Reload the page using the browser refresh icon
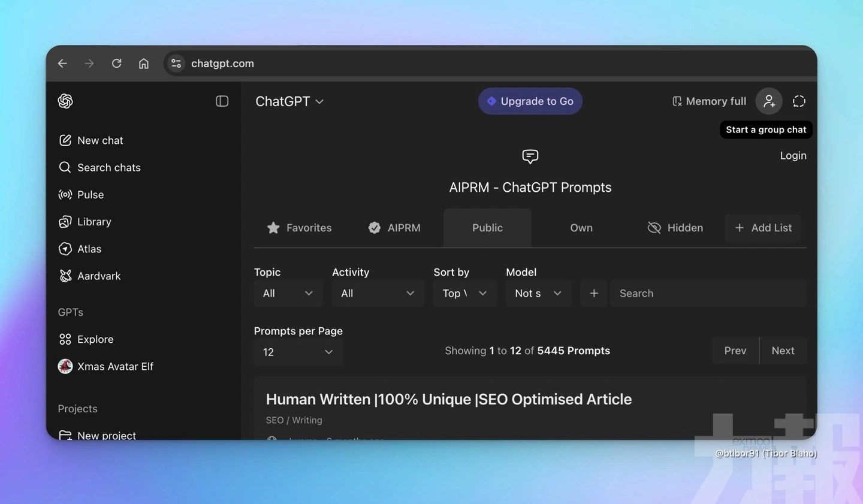The image size is (863, 504). point(116,63)
